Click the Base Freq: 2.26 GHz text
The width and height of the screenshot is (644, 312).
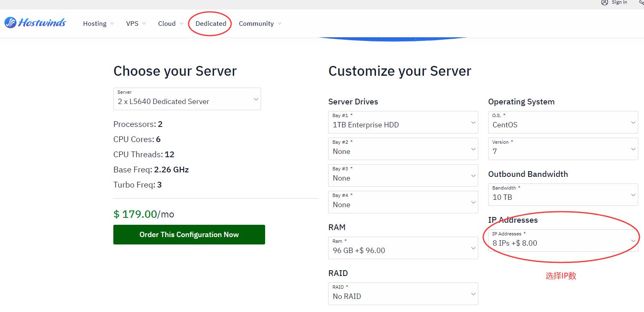pyautogui.click(x=151, y=170)
